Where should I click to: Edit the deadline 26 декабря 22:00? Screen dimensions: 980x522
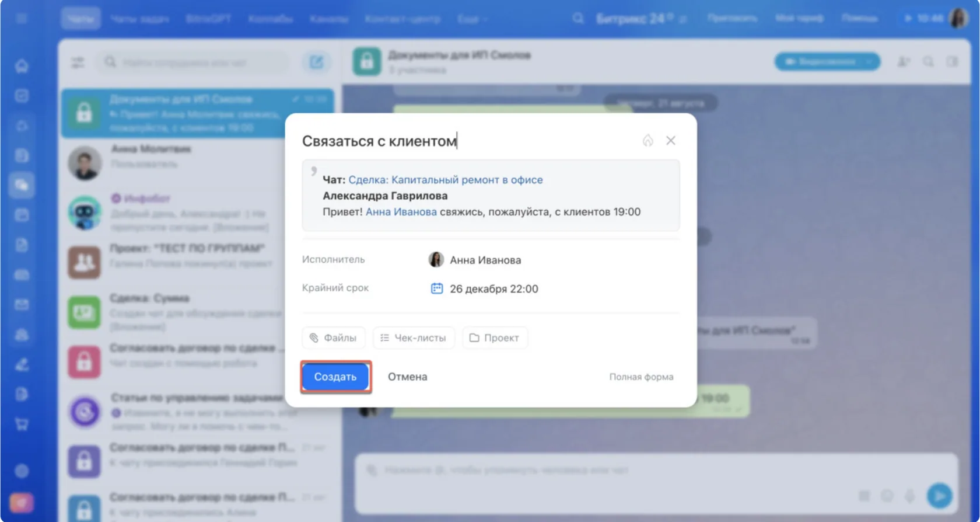point(494,288)
